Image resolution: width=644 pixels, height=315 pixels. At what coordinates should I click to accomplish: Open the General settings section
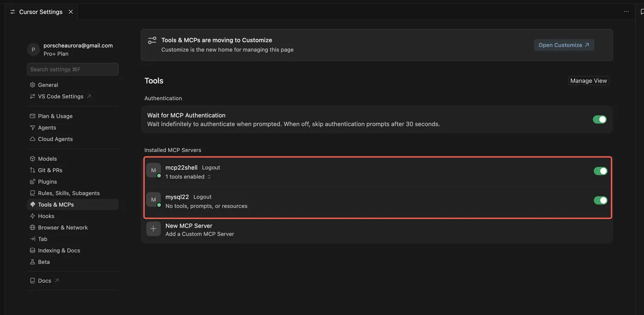pyautogui.click(x=73, y=85)
